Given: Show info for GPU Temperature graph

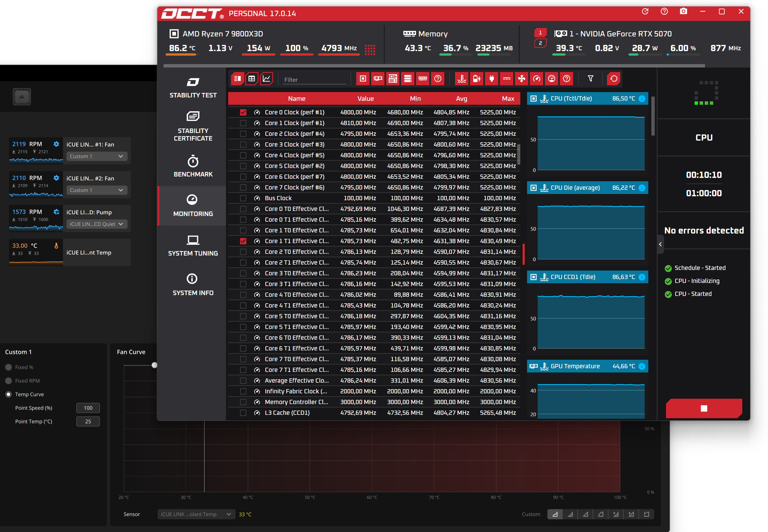Looking at the screenshot, I should click(x=642, y=366).
